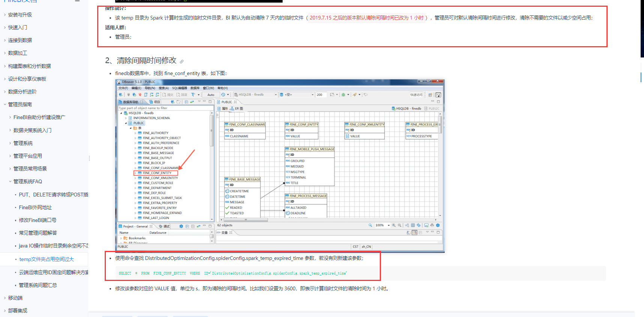
Task: Click the DBeaver screenshot image to enlarge
Action: (280, 166)
